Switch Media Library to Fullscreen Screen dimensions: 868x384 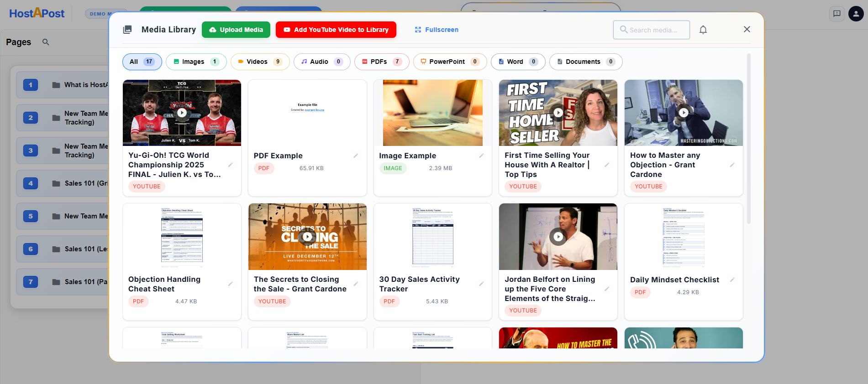pos(437,30)
